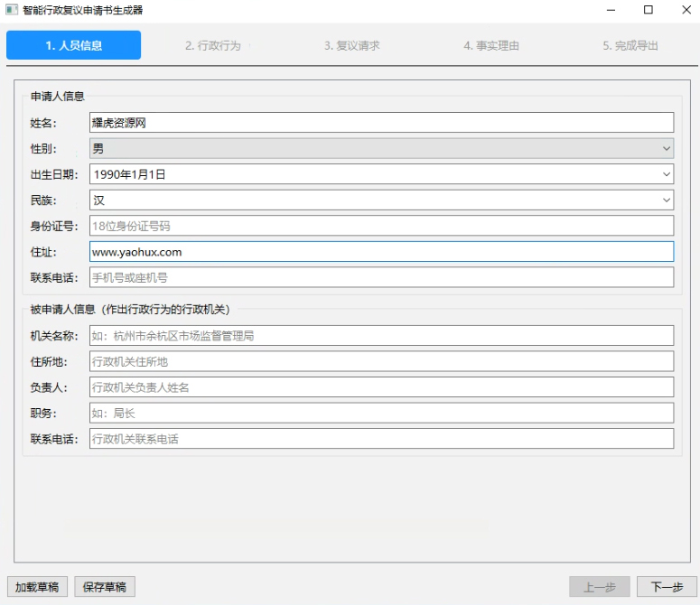The width and height of the screenshot is (700, 605).
Task: Open the 4. 事实理由 tab
Action: [491, 45]
